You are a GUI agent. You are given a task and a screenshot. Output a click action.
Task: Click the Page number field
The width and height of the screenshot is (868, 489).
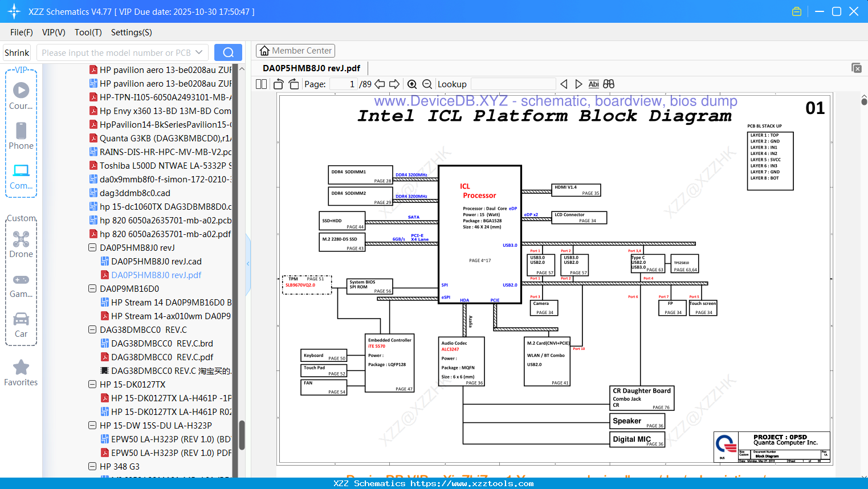coord(344,84)
